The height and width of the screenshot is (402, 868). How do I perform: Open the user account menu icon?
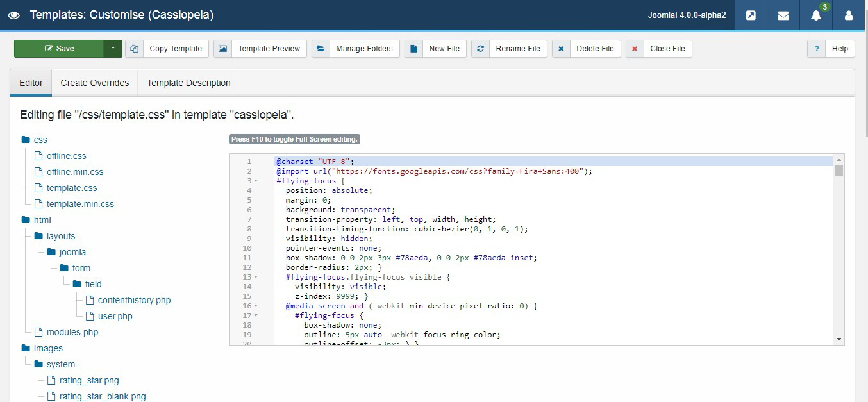848,15
